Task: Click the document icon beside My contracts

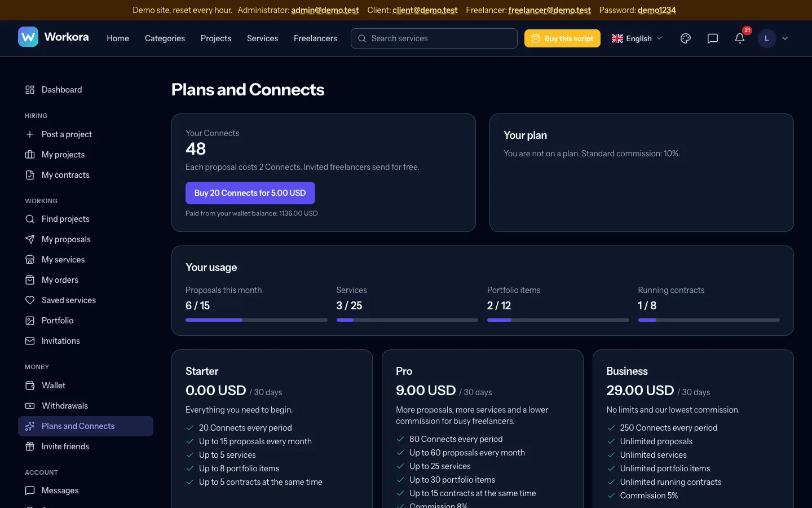Action: click(x=30, y=175)
